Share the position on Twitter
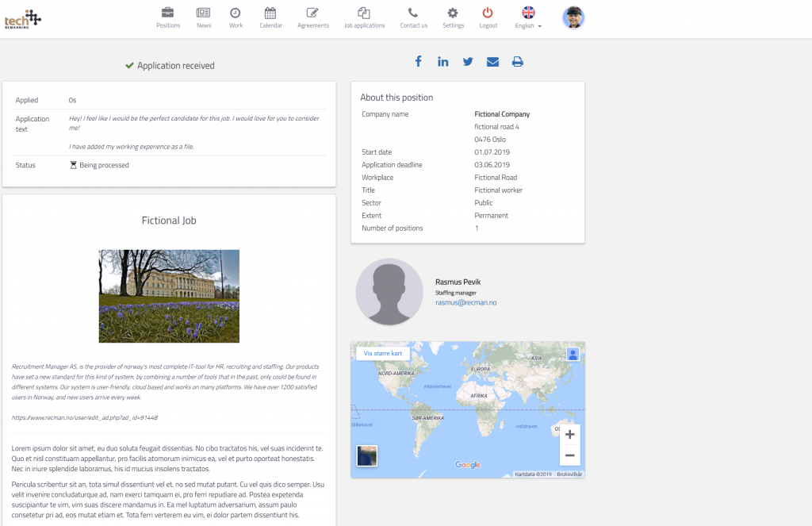812x526 pixels. 468,62
